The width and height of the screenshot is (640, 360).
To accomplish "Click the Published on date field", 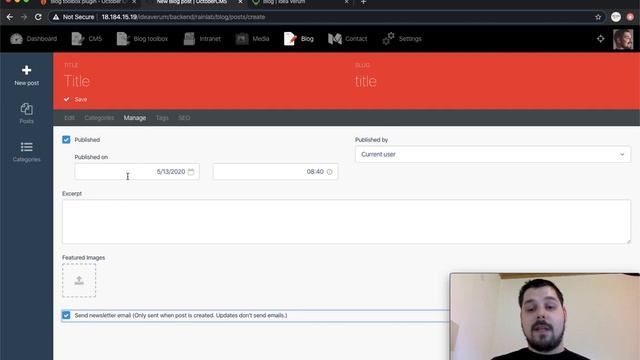I will (x=137, y=172).
